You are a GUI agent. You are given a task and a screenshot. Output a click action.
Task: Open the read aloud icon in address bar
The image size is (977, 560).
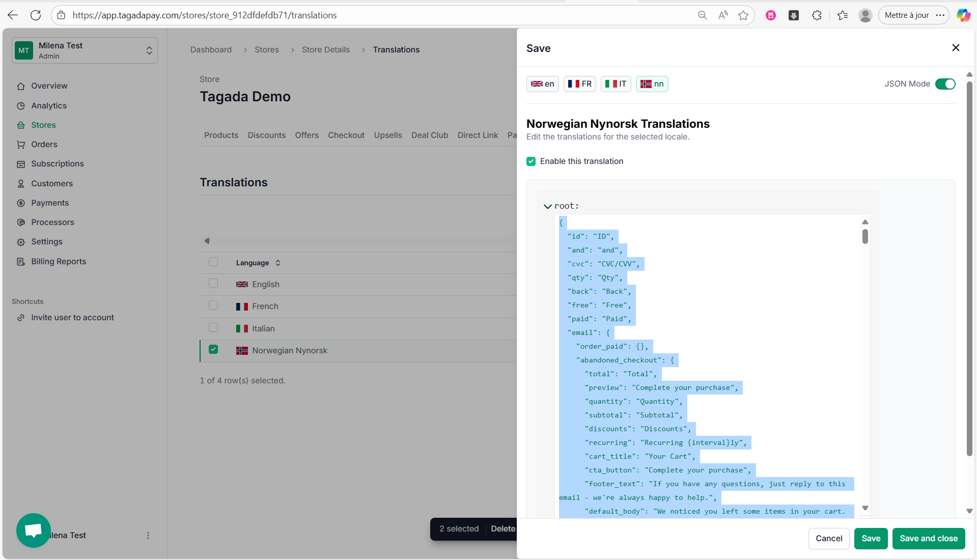tap(723, 15)
